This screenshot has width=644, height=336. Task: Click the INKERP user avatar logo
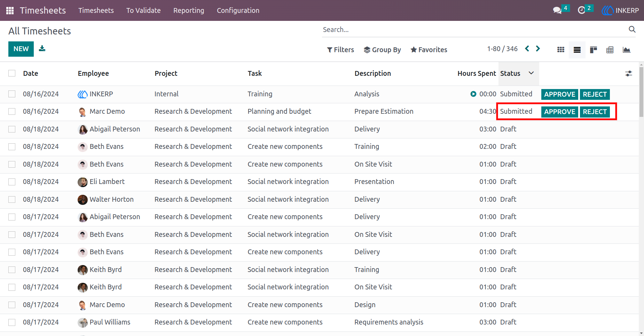(607, 10)
